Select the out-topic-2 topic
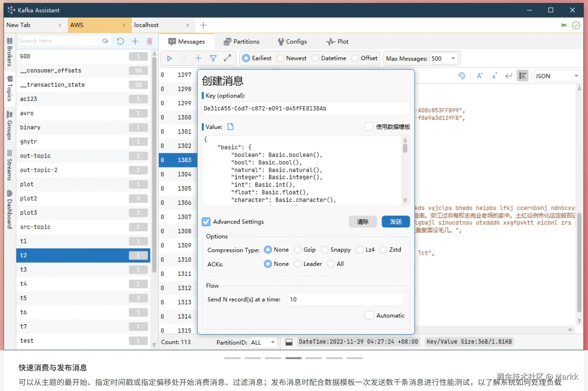Screen dimensions: 588x391 (x=83, y=170)
